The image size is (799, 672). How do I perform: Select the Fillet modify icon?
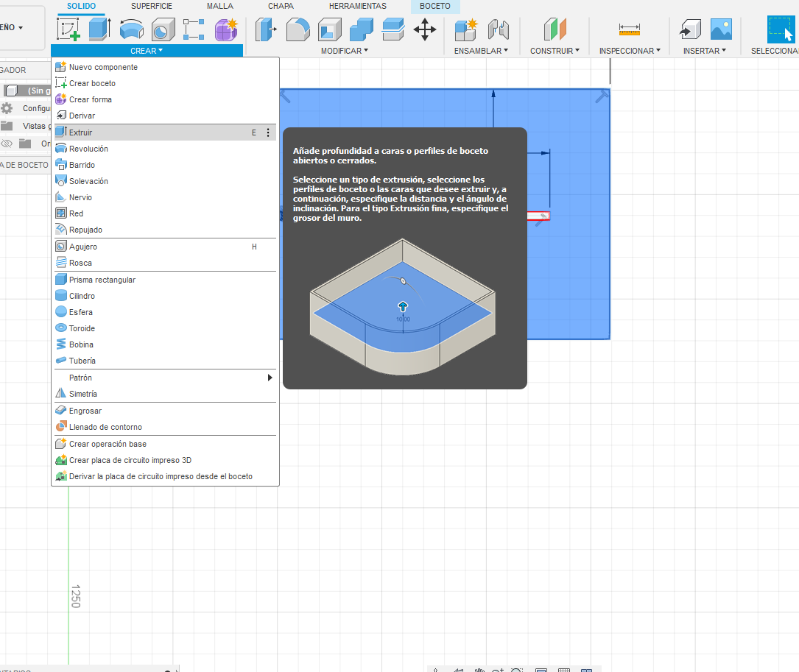tap(298, 29)
